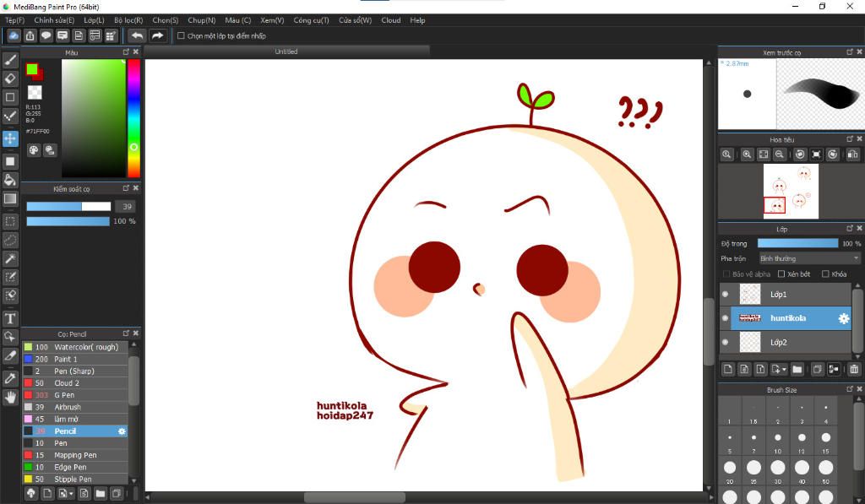Click the navigator canvas thumbnail
Image resolution: width=865 pixels, height=504 pixels.
(x=791, y=192)
